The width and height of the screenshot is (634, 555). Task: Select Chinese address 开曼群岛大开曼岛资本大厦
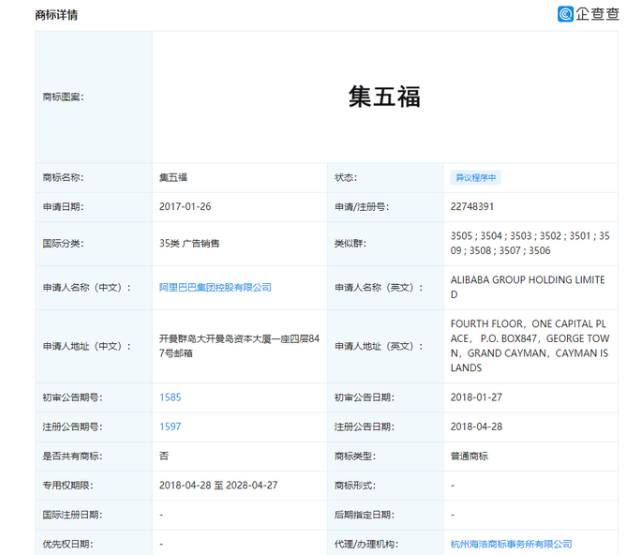click(x=239, y=346)
